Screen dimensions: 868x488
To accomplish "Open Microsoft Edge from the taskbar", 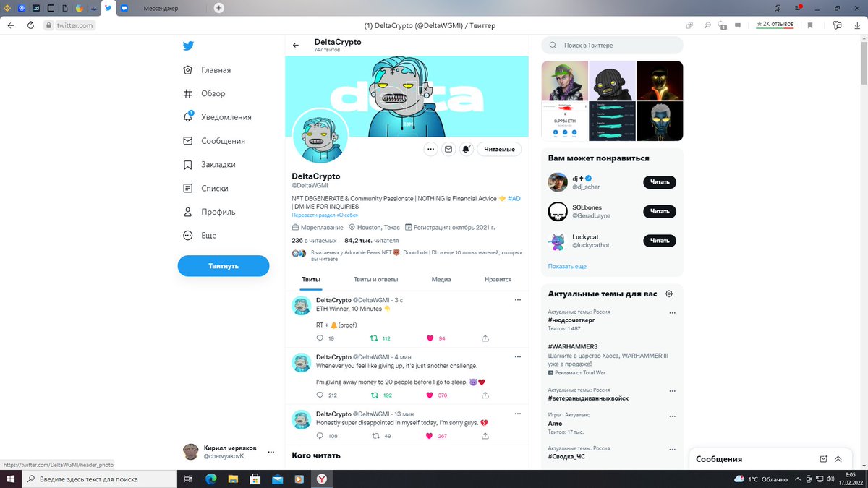I will coord(210,479).
